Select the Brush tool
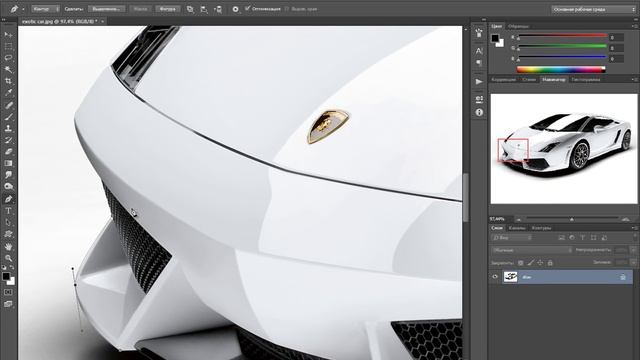 [x=8, y=117]
